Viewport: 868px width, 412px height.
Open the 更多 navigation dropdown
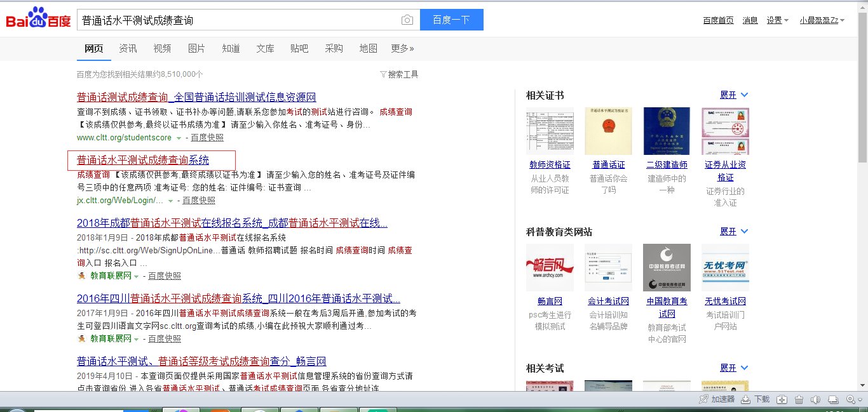click(x=401, y=48)
